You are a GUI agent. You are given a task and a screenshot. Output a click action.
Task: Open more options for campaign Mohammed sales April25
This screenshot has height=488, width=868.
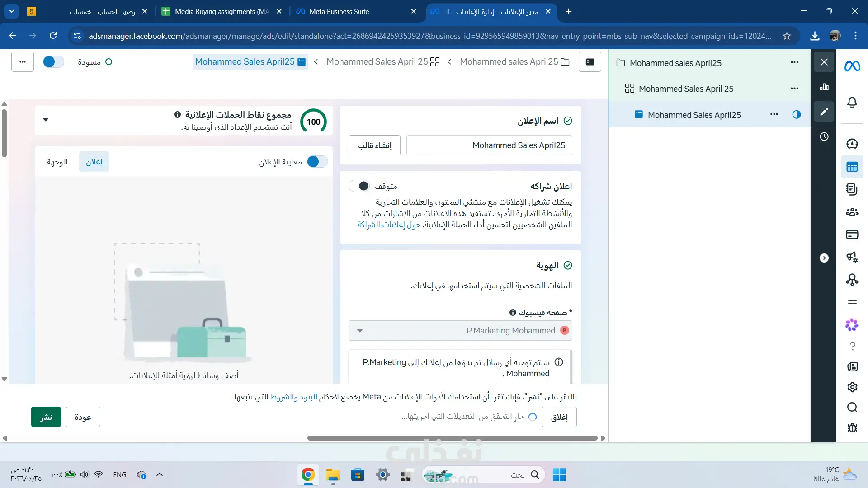tap(795, 62)
